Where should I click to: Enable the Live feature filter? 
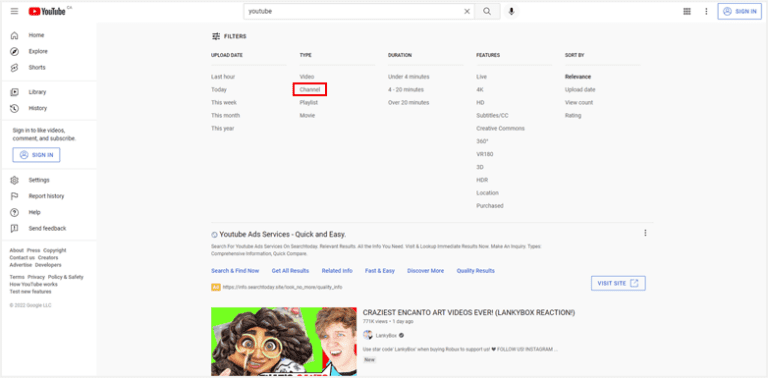(x=481, y=77)
